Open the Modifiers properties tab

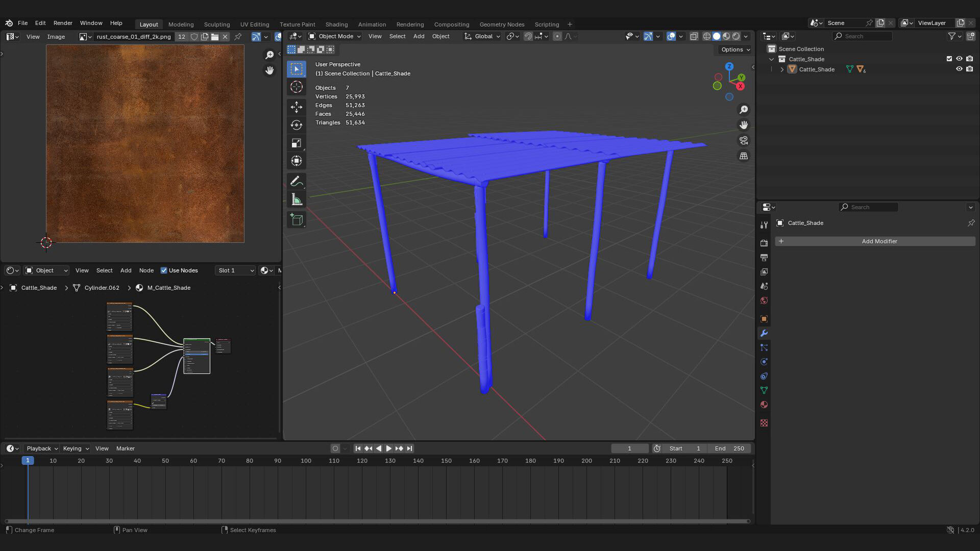point(764,333)
